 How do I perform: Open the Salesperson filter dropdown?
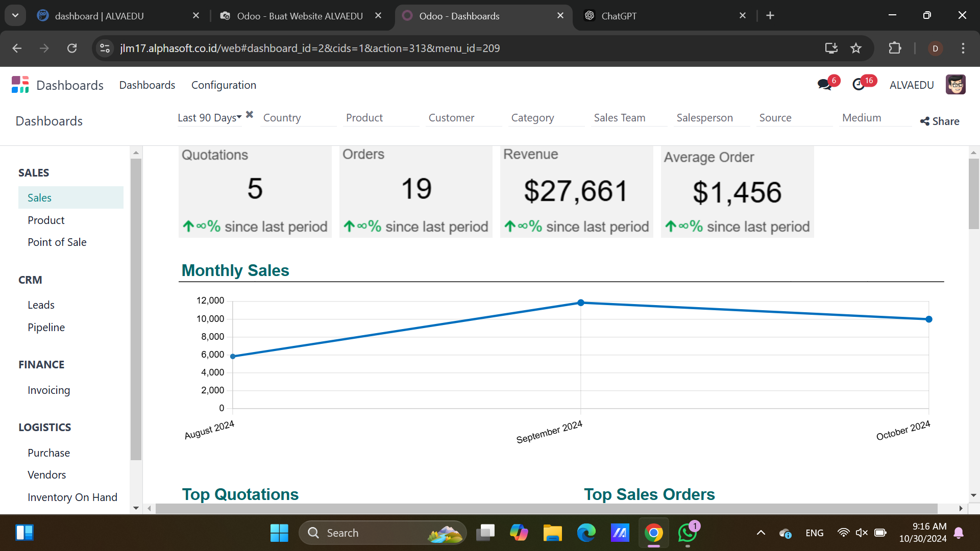[710, 118]
